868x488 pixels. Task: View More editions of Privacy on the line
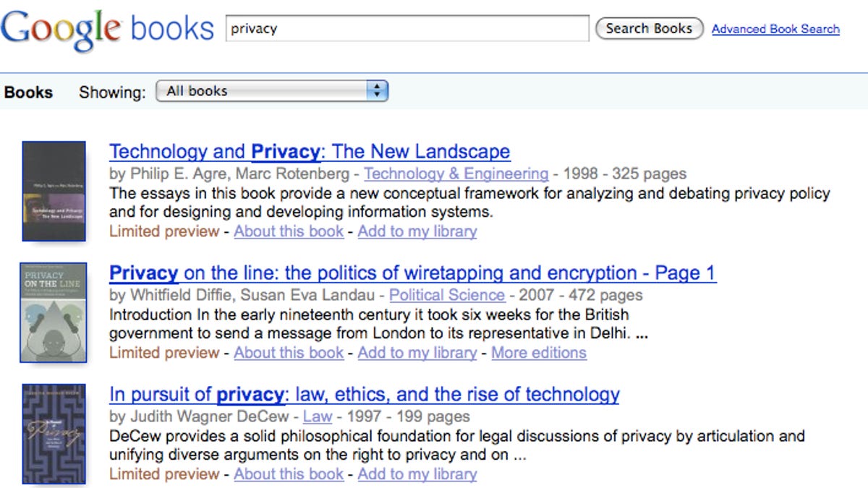(539, 353)
